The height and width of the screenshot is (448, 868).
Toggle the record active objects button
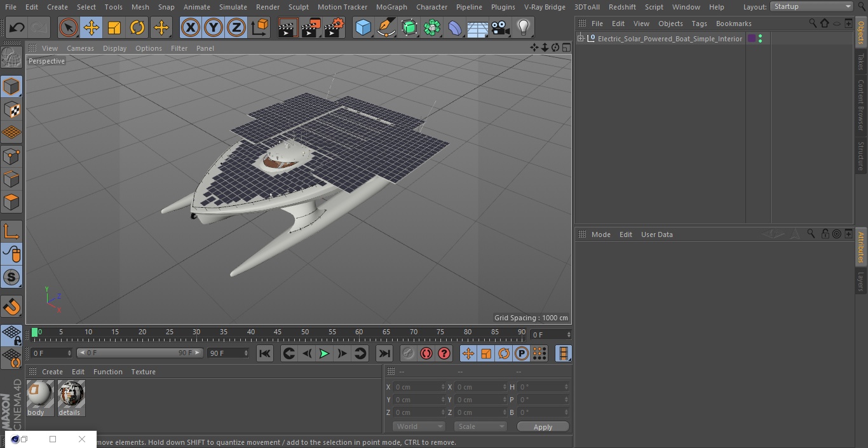click(x=408, y=353)
